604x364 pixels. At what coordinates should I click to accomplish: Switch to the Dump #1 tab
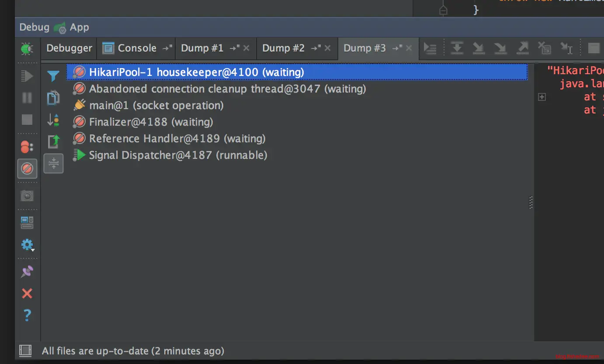(x=202, y=48)
